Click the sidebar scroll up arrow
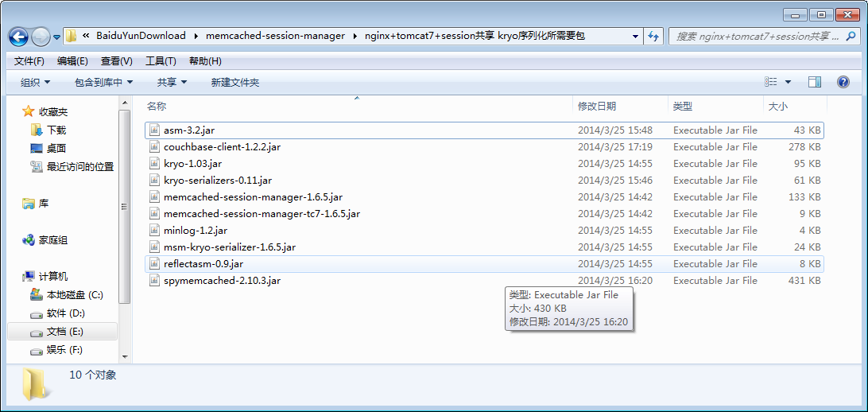This screenshot has height=412, width=868. pyautogui.click(x=125, y=103)
